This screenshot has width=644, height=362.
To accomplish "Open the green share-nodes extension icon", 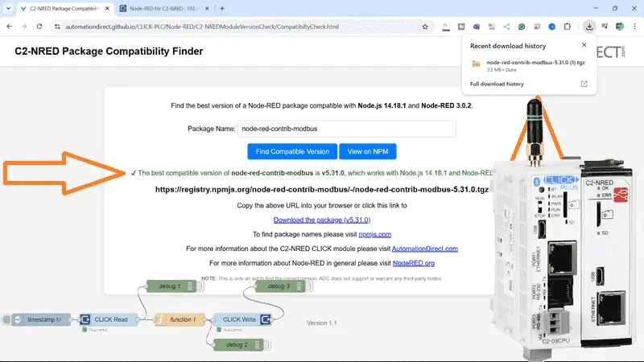I will pos(506,27).
